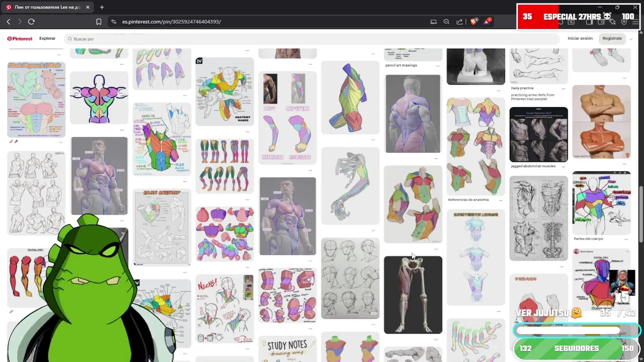Open the Study Notes drawing arms pin
The height and width of the screenshot is (362, 644).
click(x=288, y=349)
